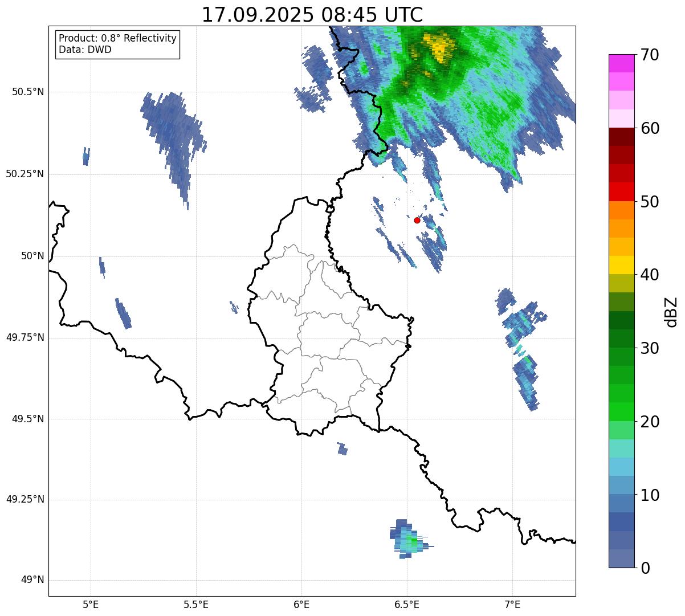Pick the dark maroon swatch just below 60

click(621, 137)
